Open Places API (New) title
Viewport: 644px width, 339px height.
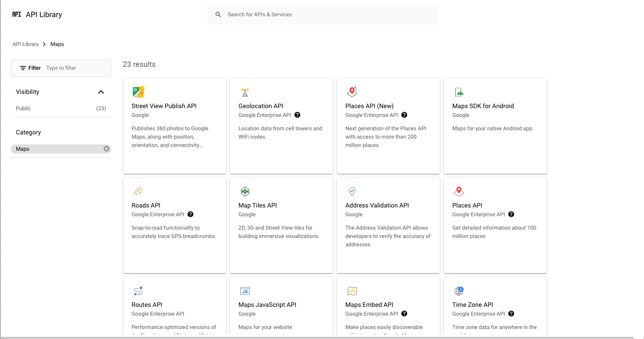(370, 106)
